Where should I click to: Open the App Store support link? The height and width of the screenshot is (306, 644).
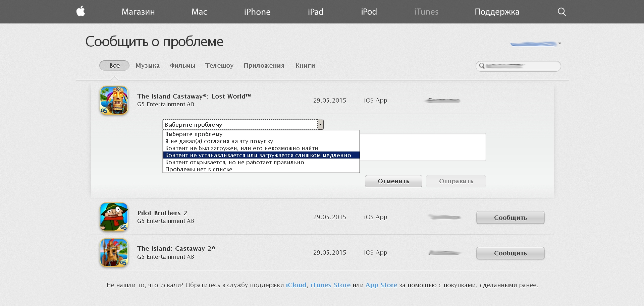pyautogui.click(x=381, y=285)
